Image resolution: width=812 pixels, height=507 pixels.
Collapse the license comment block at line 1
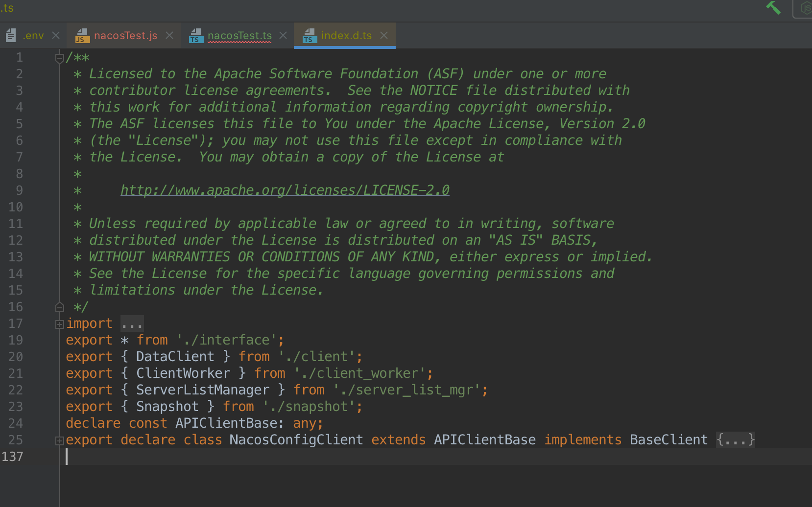click(x=60, y=58)
